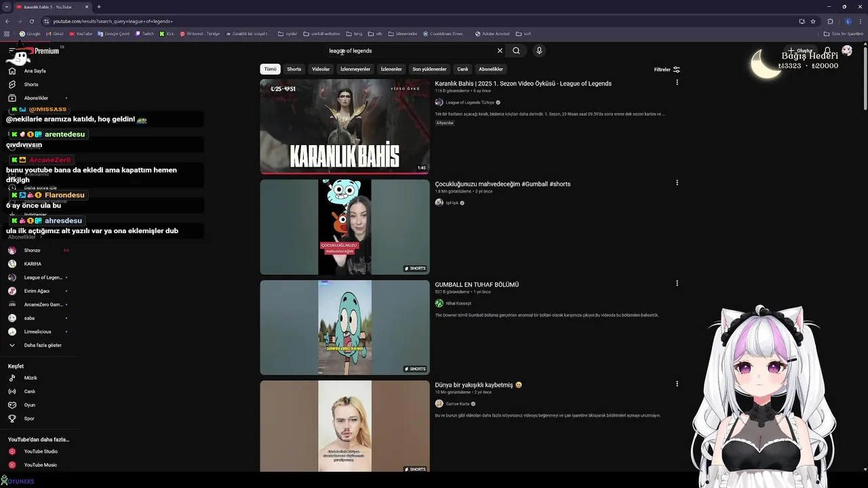
Task: Click the browser address bar URL
Action: click(113, 21)
